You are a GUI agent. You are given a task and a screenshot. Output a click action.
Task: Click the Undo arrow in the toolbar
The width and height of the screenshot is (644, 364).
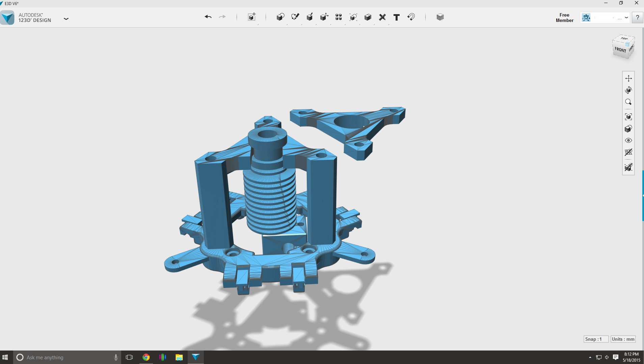click(208, 17)
